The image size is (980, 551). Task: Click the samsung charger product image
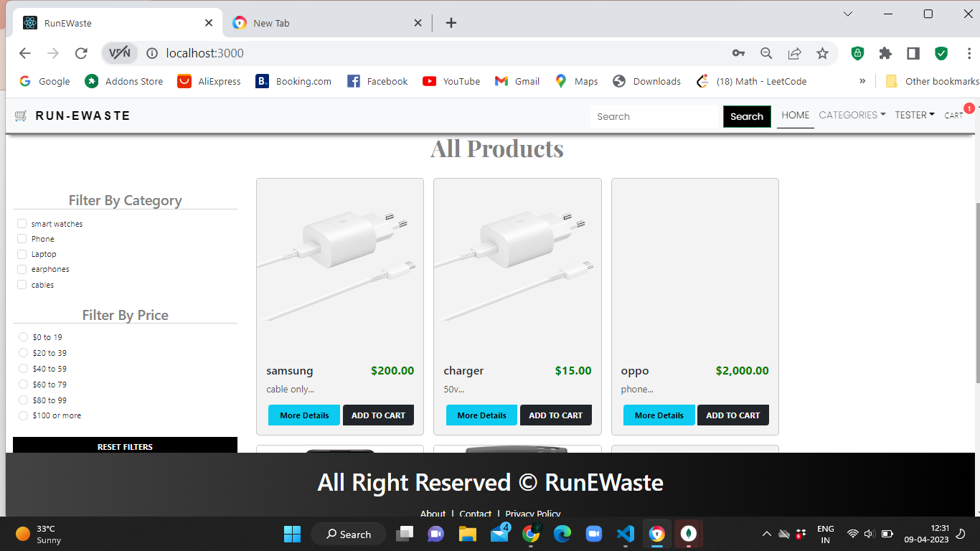(340, 267)
